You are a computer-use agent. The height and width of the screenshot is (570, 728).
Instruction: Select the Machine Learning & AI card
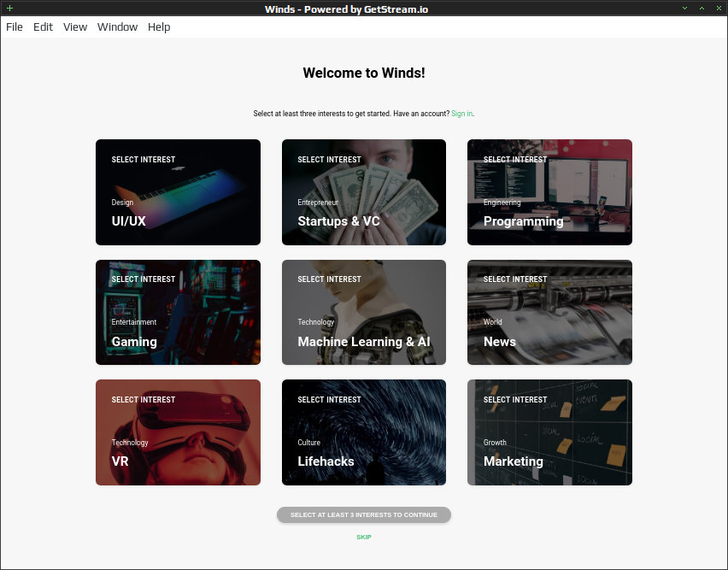[364, 313]
